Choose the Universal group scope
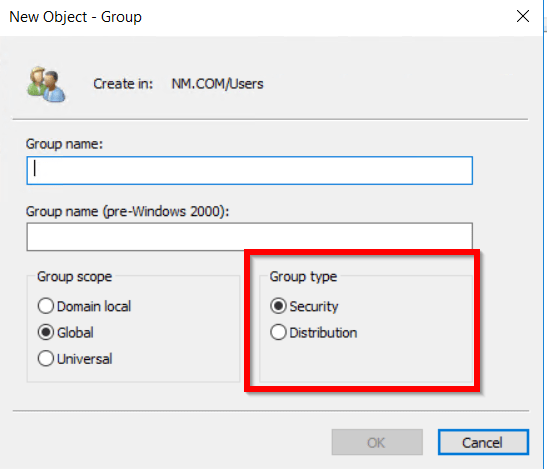The image size is (547, 472). (x=46, y=358)
